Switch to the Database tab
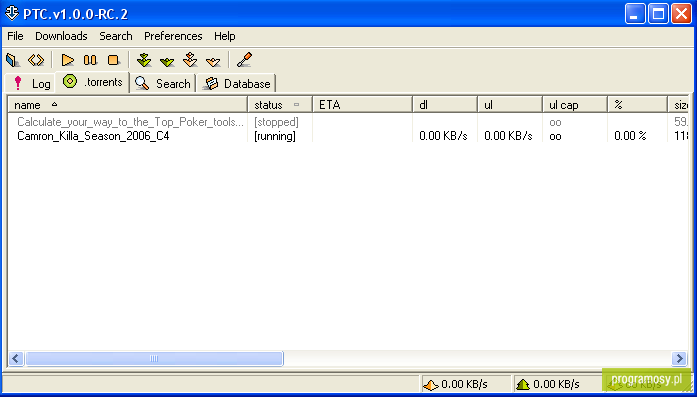Screen dimensions: 697x397 coord(236,84)
